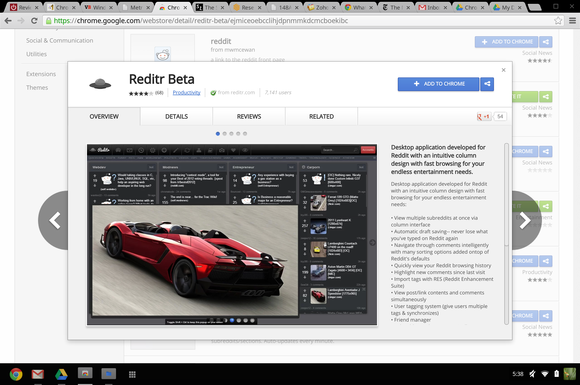Open Google Drive from the shelf

pyautogui.click(x=61, y=374)
